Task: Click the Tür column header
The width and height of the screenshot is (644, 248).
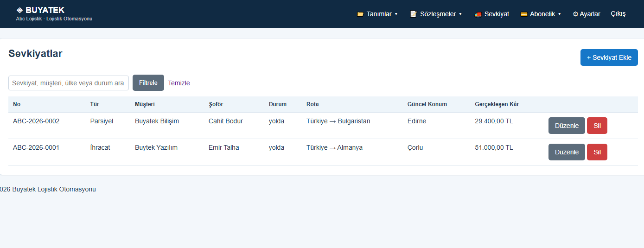Action: point(95,104)
